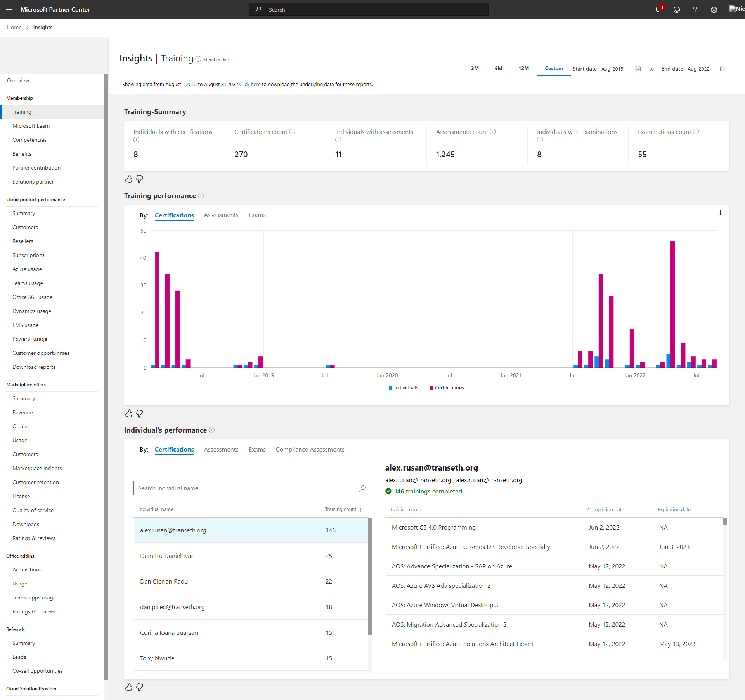Image resolution: width=745 pixels, height=700 pixels.
Task: Sort by Training count column
Action: [x=343, y=509]
